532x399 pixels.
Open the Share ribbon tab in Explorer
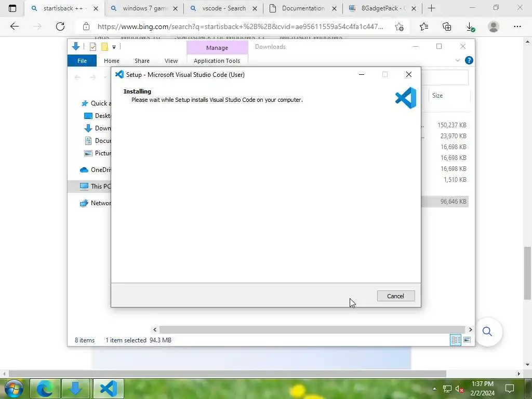point(142,61)
